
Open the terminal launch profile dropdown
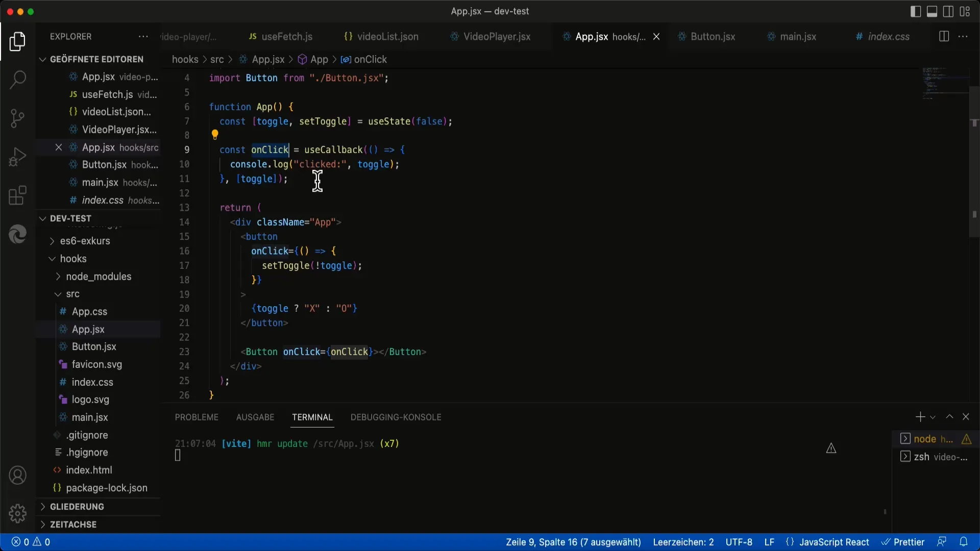coord(933,417)
